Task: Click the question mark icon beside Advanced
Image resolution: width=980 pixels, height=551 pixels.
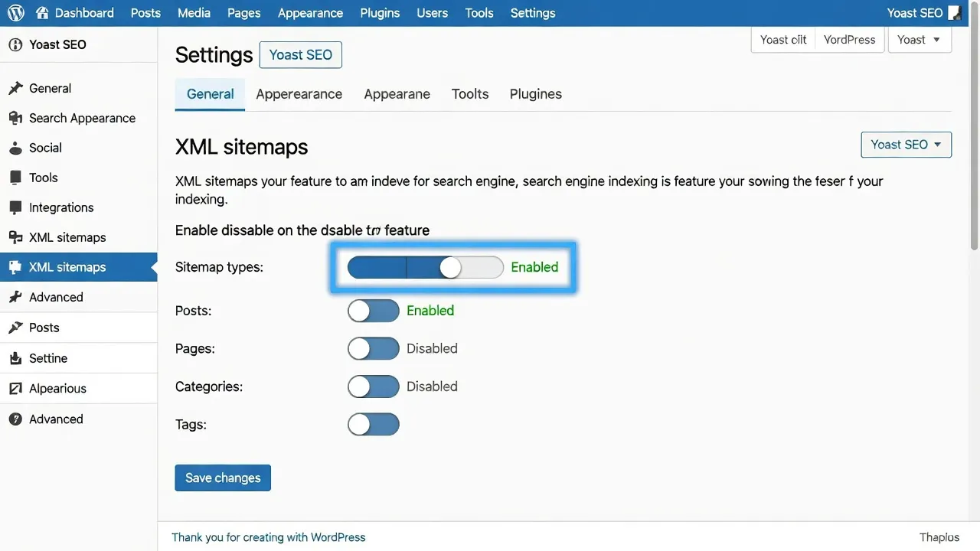Action: coord(15,419)
